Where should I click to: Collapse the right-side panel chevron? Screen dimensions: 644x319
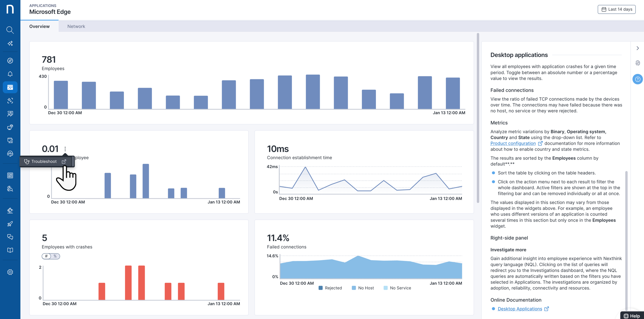(x=638, y=48)
